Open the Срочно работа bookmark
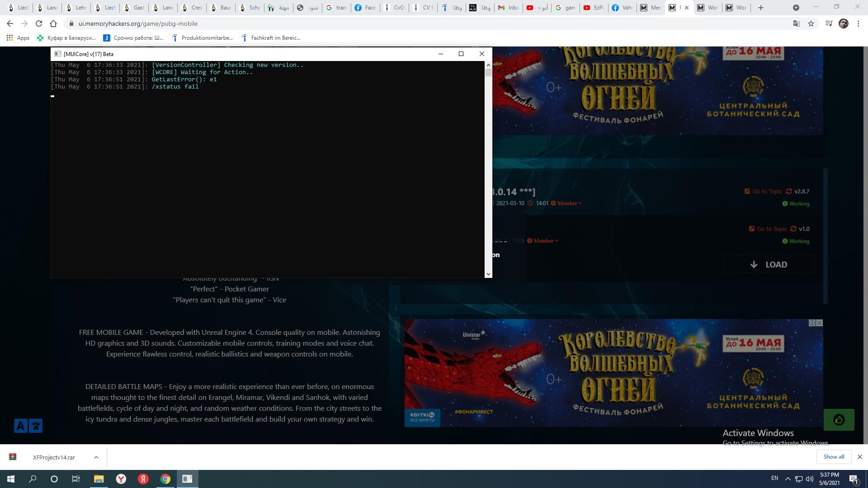The width and height of the screenshot is (868, 488). pos(134,38)
